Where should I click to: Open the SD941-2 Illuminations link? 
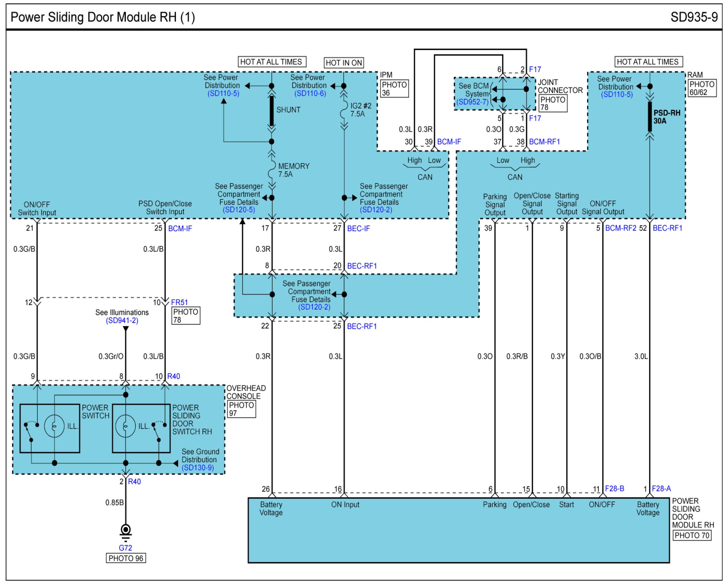pos(122,320)
